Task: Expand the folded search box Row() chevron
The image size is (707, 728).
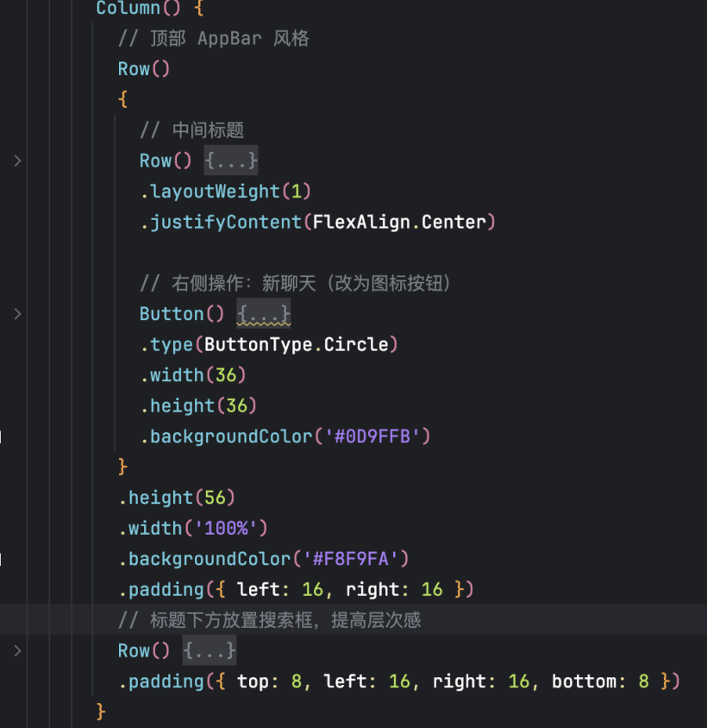Action: click(x=17, y=650)
